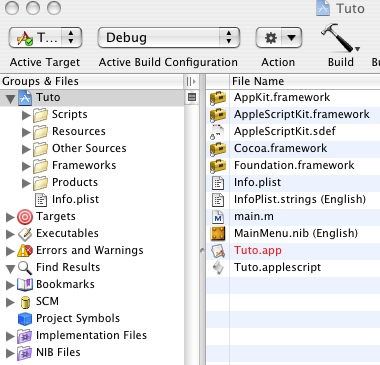The height and width of the screenshot is (365, 380).
Task: Select the Products folder icon
Action: click(x=41, y=183)
